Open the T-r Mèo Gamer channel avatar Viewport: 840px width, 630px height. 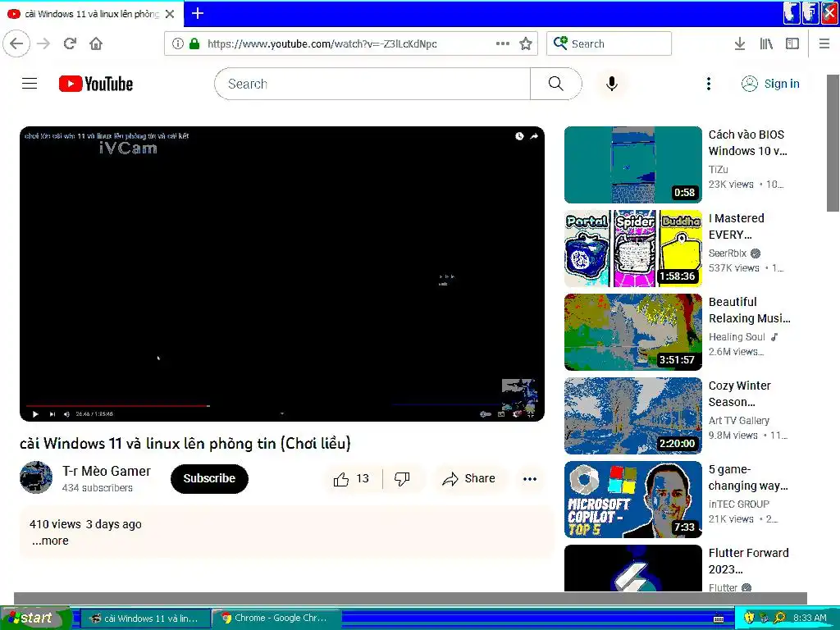click(36, 477)
